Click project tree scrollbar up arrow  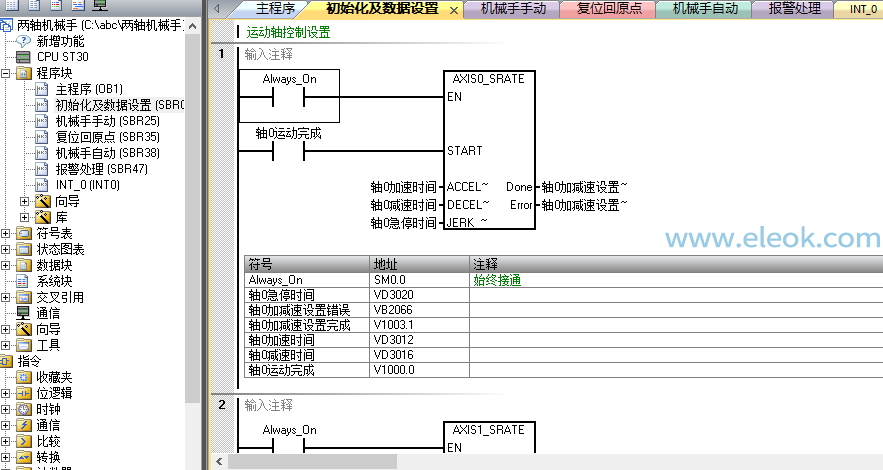click(193, 26)
